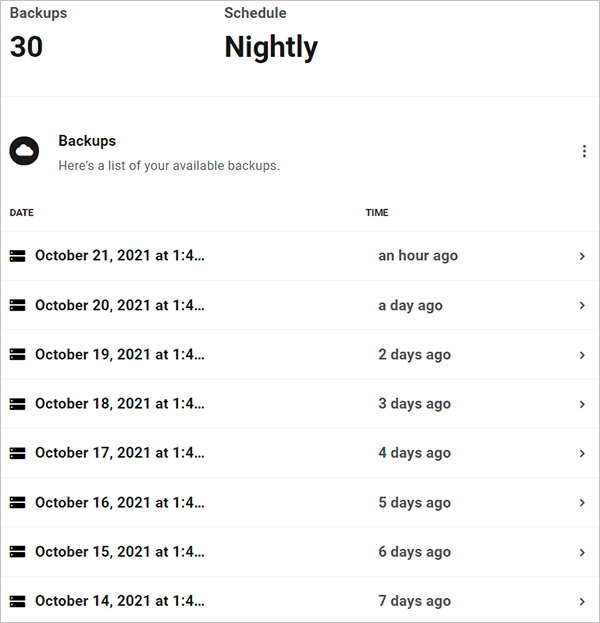Click server icon for October 16 backup
600x623 pixels.
coord(17,503)
